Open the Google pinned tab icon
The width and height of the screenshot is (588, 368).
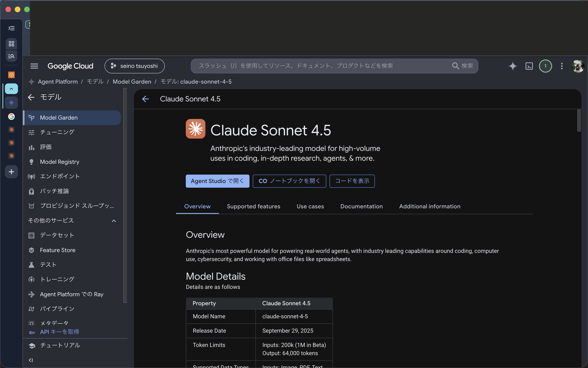coord(11,117)
